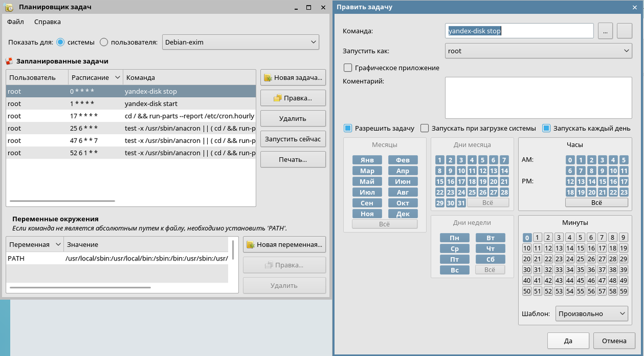
Task: Toggle hour 0 in AM row
Action: pos(570,160)
